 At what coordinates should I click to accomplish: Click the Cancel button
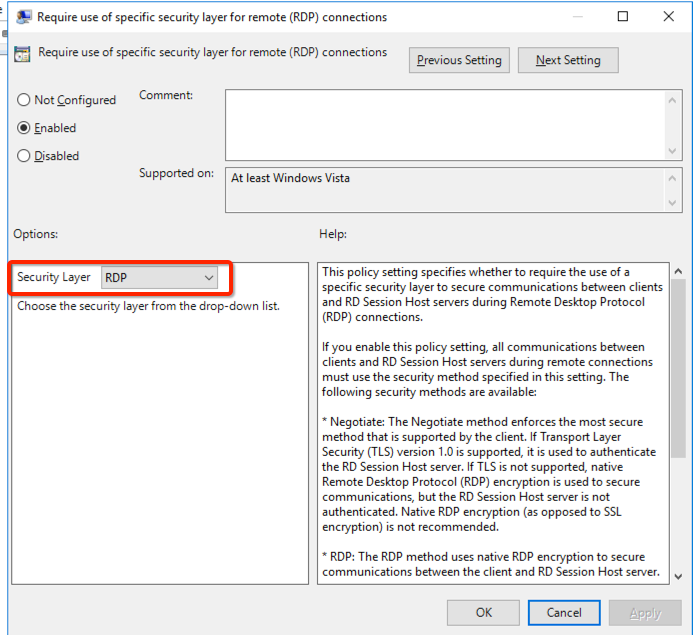tap(564, 612)
